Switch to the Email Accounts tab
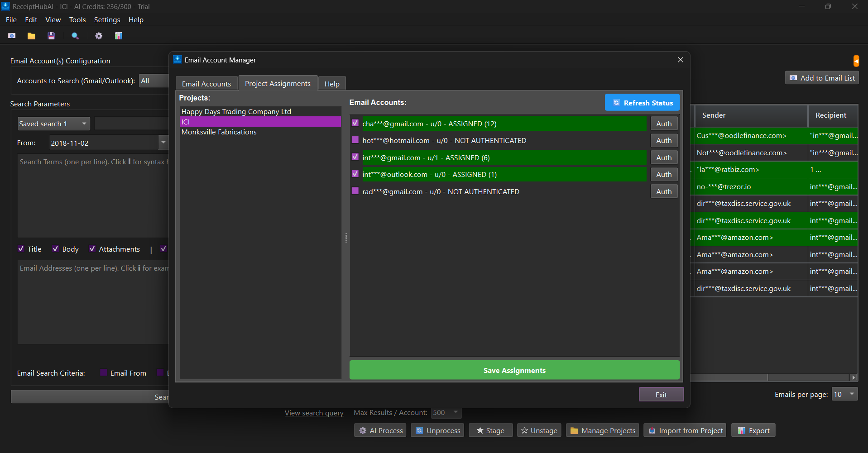This screenshot has width=868, height=453. pyautogui.click(x=206, y=84)
